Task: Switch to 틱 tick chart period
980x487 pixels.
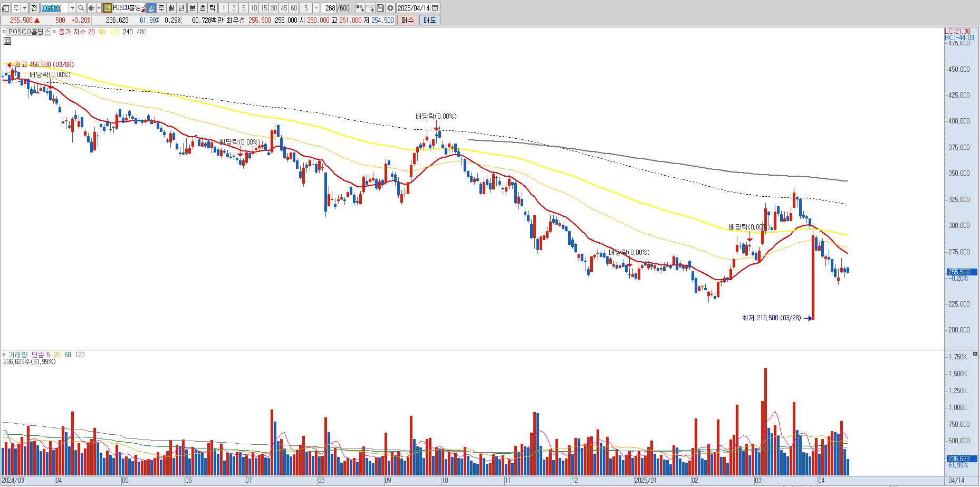Action: 212,8
